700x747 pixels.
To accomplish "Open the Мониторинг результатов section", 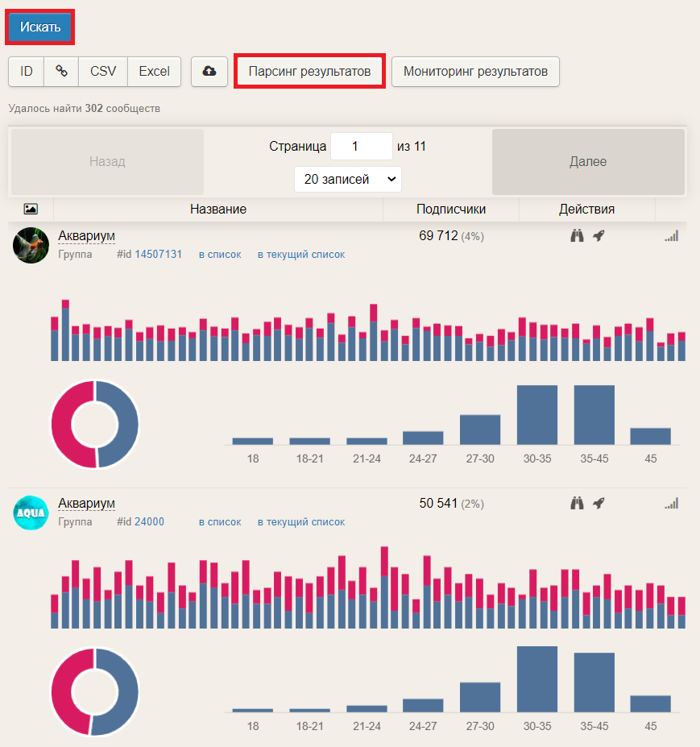I will click(475, 71).
